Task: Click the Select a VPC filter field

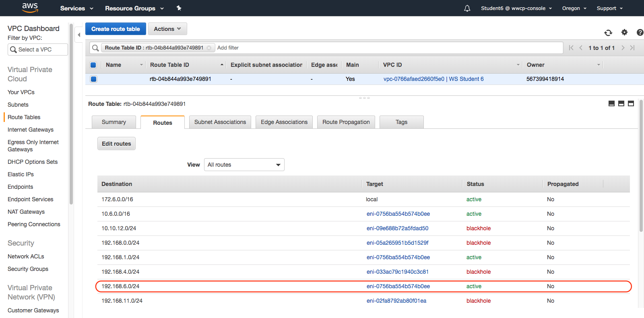Action: [38, 50]
